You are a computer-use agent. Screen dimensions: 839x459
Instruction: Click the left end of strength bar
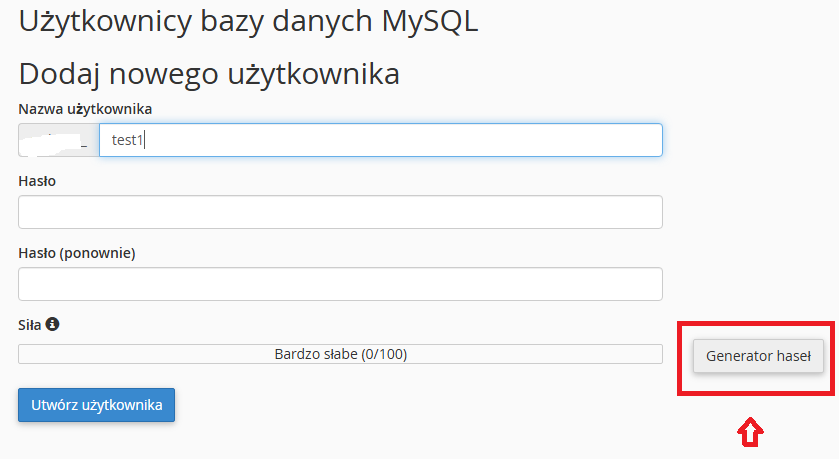click(24, 354)
